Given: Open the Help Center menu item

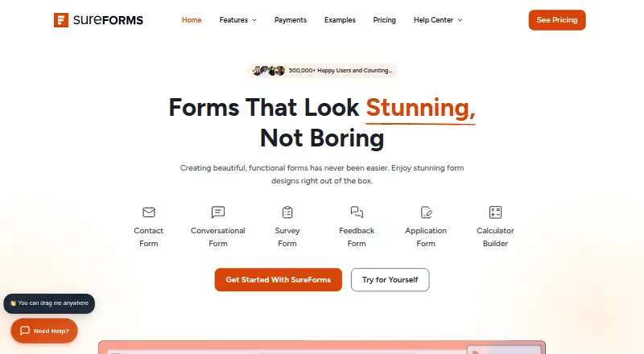Looking at the screenshot, I should tap(433, 20).
